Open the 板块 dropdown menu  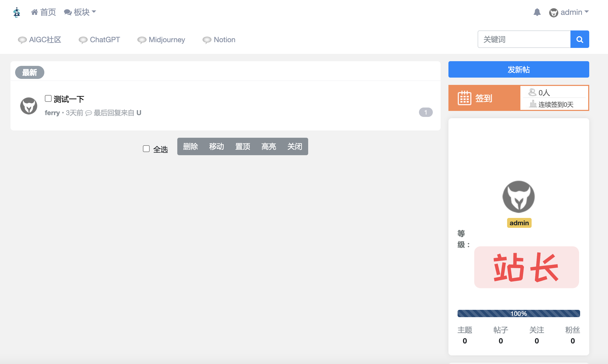80,12
